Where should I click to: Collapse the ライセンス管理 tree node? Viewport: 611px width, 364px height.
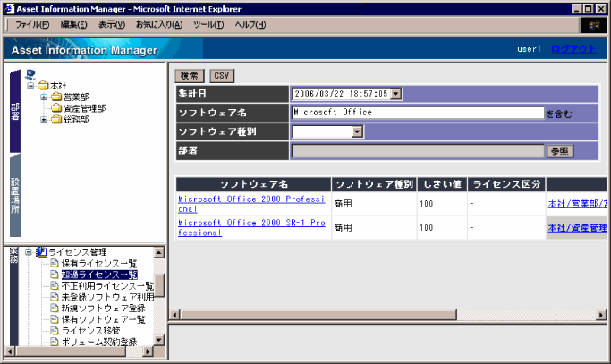click(x=29, y=252)
